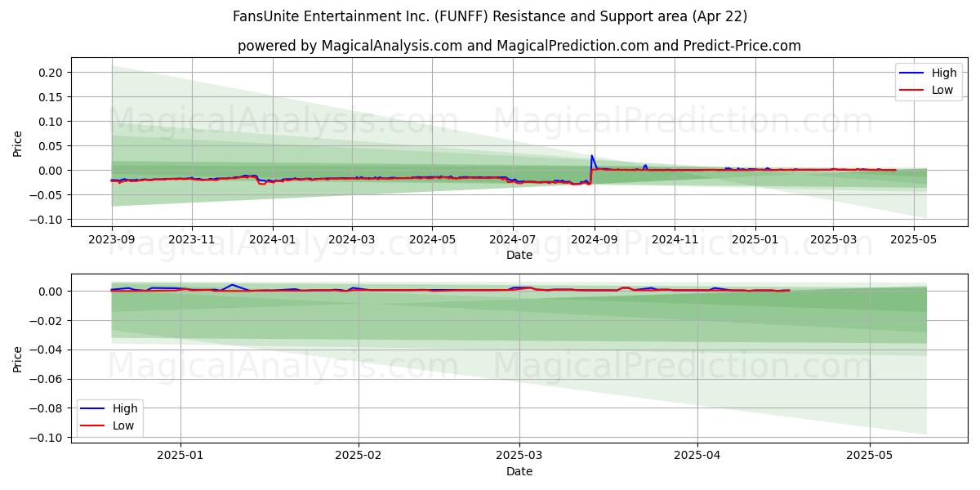This screenshot has height=490, width=980.
Task: Click the 2025-04 date label on bottom chart
Action: [698, 455]
